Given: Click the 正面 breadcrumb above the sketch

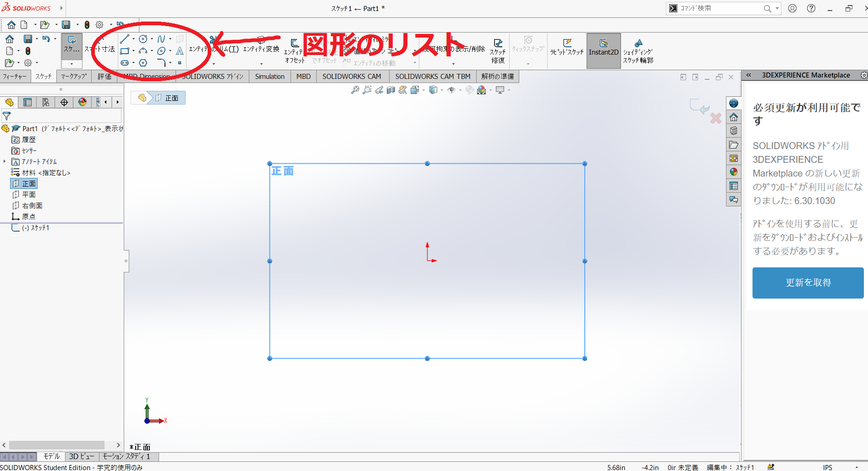Looking at the screenshot, I should (167, 98).
